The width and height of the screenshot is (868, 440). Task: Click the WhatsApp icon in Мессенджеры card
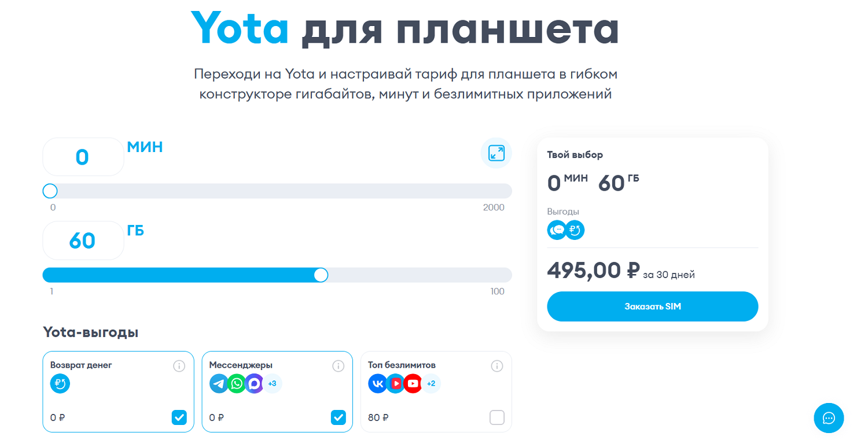237,383
